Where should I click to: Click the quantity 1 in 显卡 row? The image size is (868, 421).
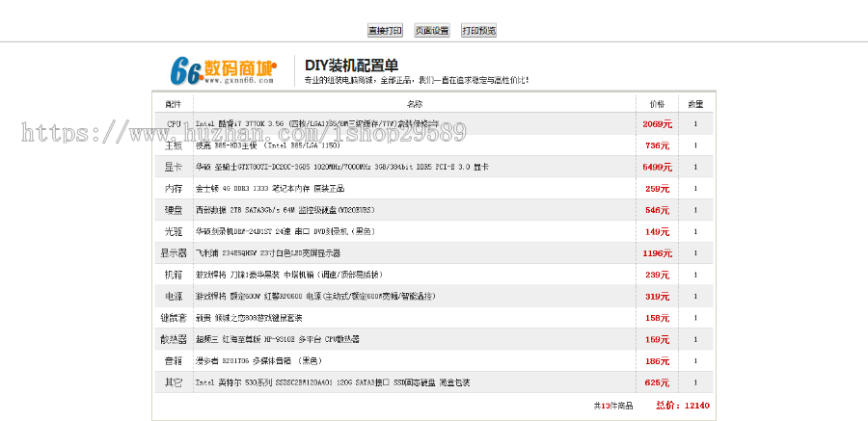click(695, 167)
